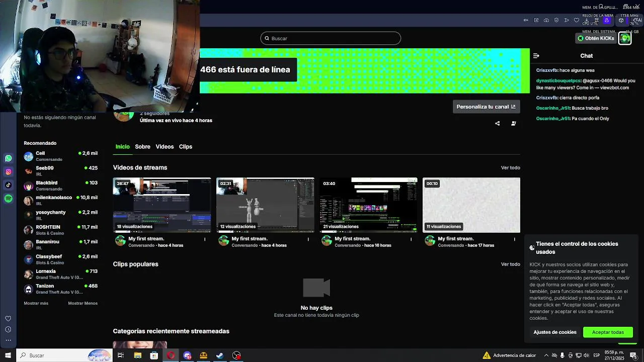Open options menu for 02:31 video

tap(308, 239)
